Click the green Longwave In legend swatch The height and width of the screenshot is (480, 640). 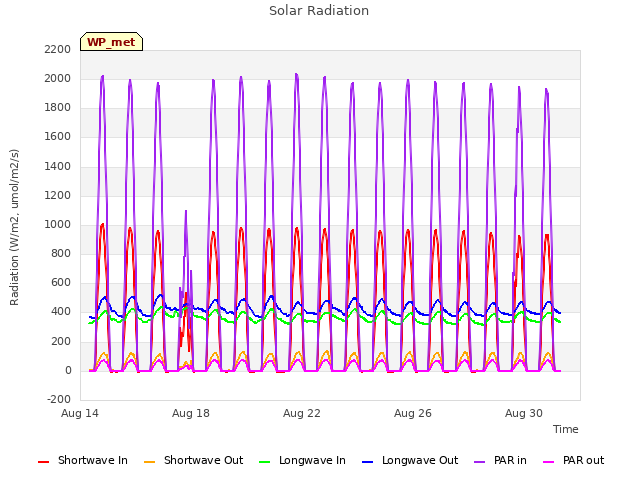click(x=265, y=462)
